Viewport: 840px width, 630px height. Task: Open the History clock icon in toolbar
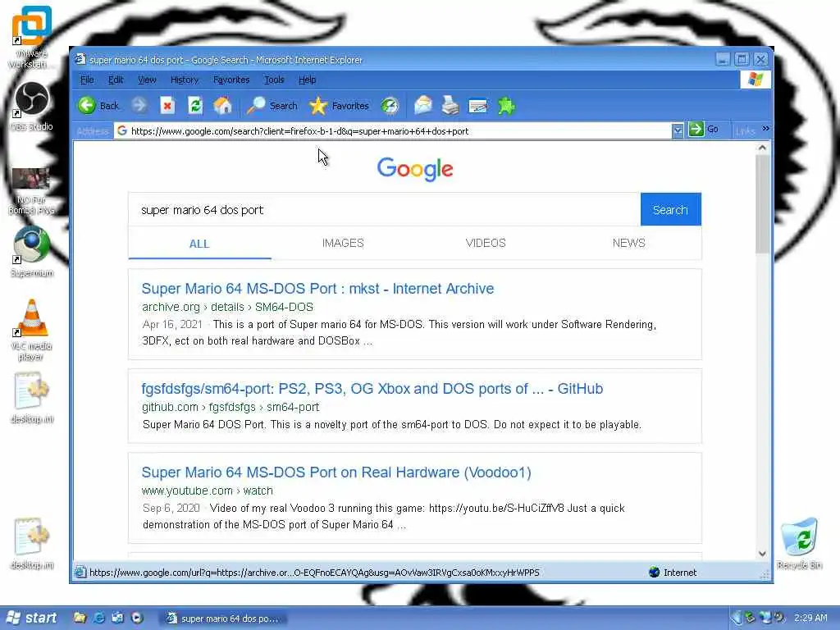tap(390, 106)
